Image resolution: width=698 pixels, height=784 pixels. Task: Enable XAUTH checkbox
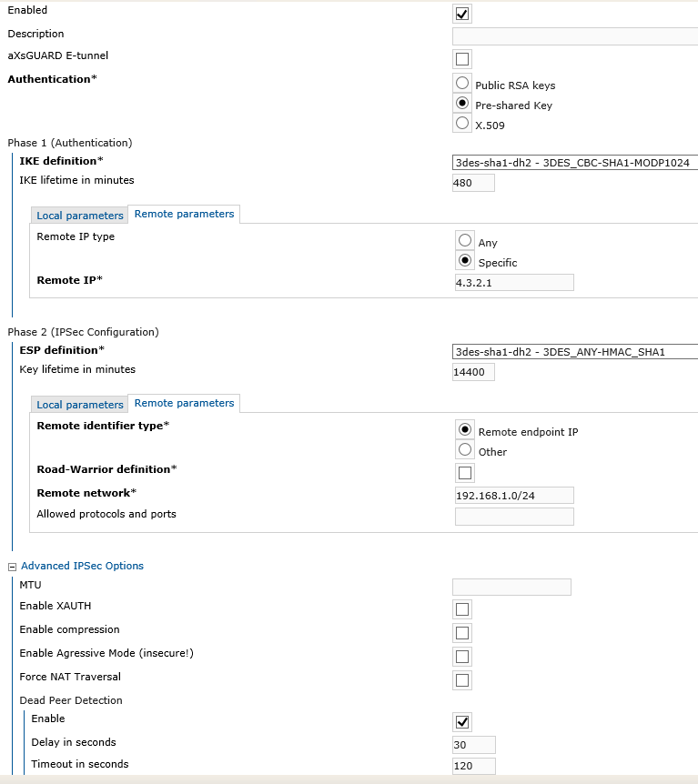click(x=461, y=609)
